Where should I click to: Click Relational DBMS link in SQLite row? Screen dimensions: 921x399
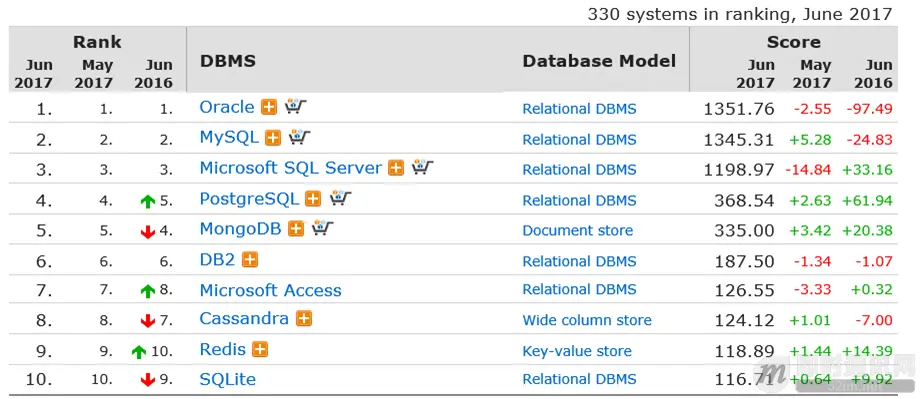pyautogui.click(x=579, y=379)
